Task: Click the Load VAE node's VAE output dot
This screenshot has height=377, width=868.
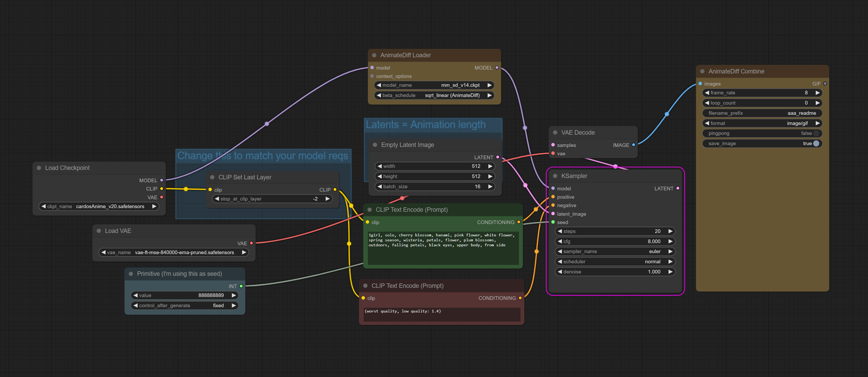Action: click(x=251, y=243)
